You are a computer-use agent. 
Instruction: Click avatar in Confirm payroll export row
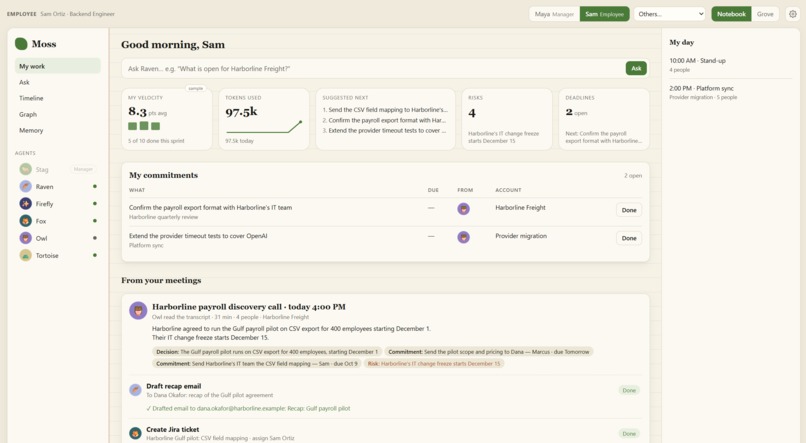point(464,209)
